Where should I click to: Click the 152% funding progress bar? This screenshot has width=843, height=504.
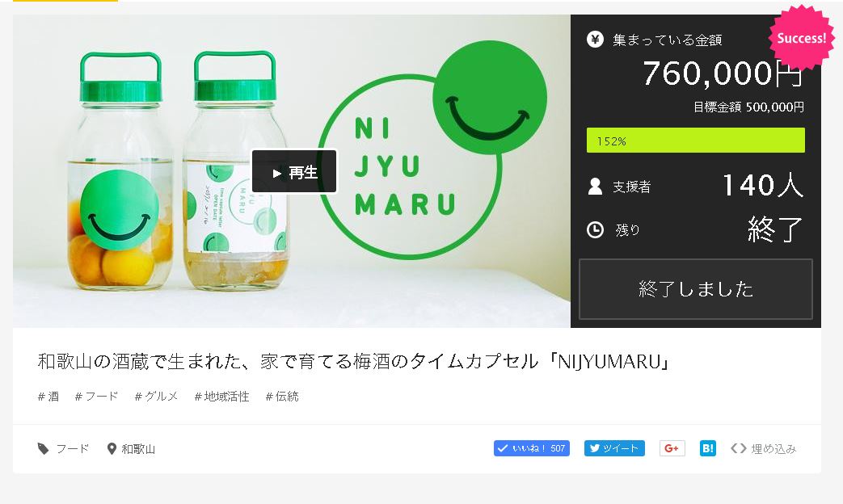click(x=696, y=141)
